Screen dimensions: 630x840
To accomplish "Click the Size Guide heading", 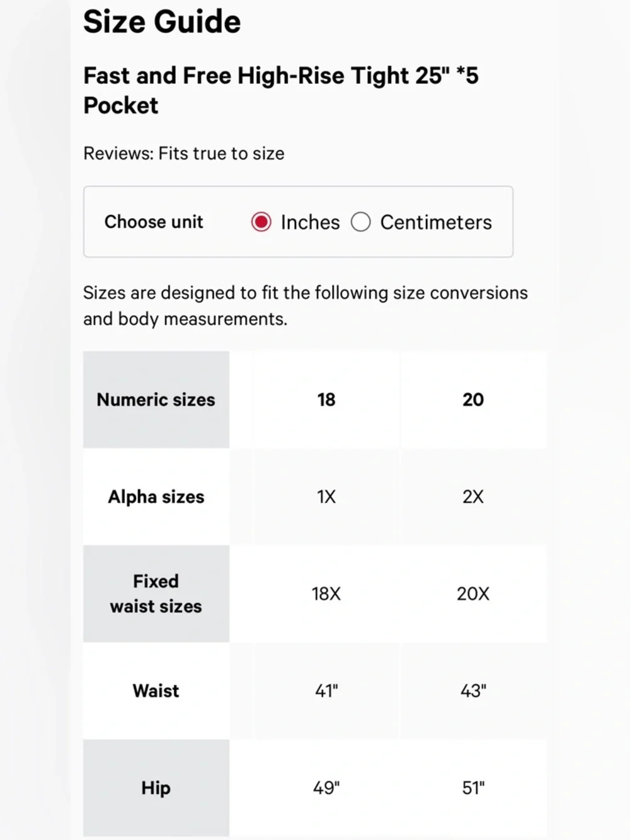I will click(162, 21).
